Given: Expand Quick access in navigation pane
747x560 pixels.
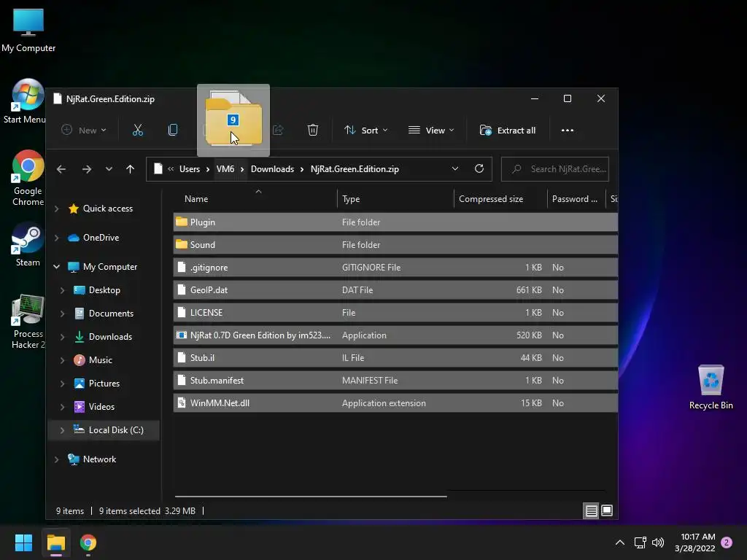Looking at the screenshot, I should click(57, 209).
